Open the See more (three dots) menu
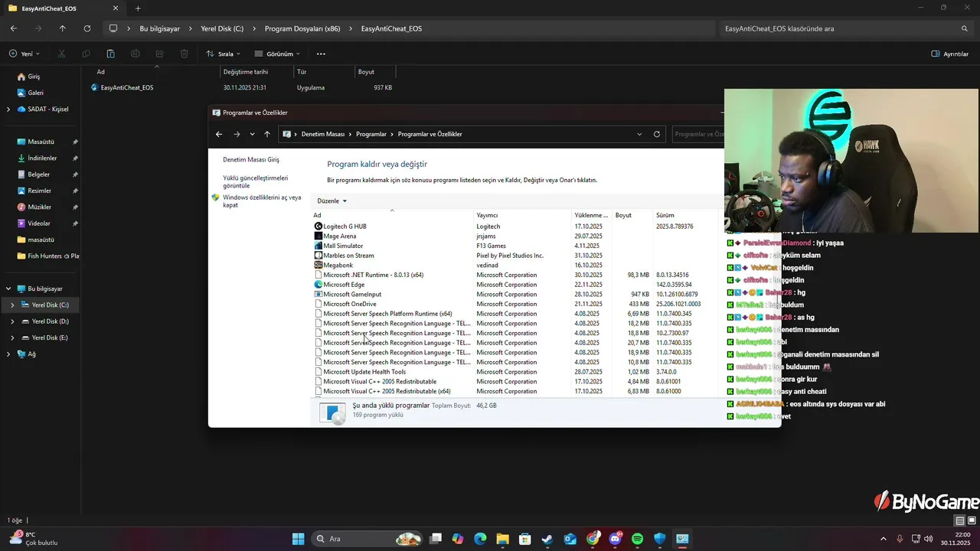The height and width of the screenshot is (551, 980). pyautogui.click(x=321, y=54)
